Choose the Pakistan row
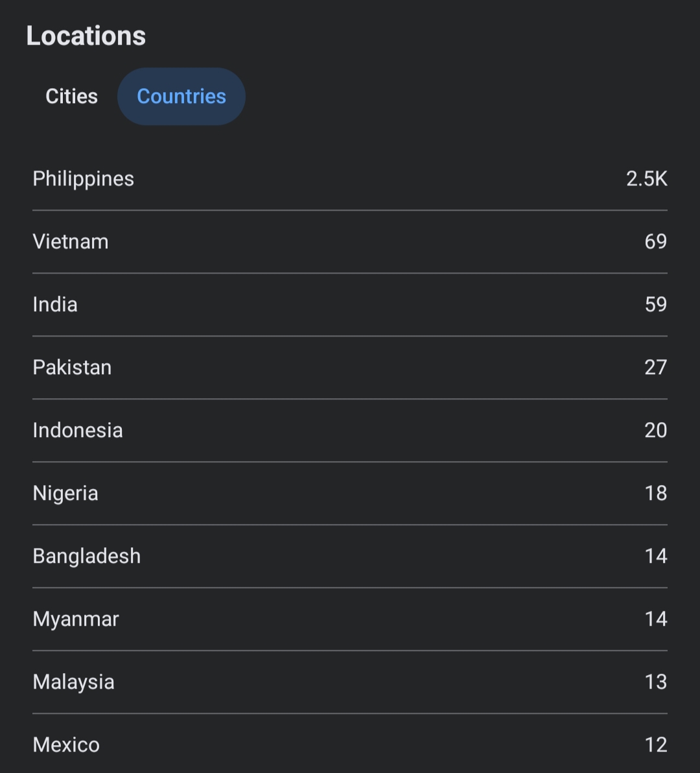The image size is (700, 773). pos(350,368)
